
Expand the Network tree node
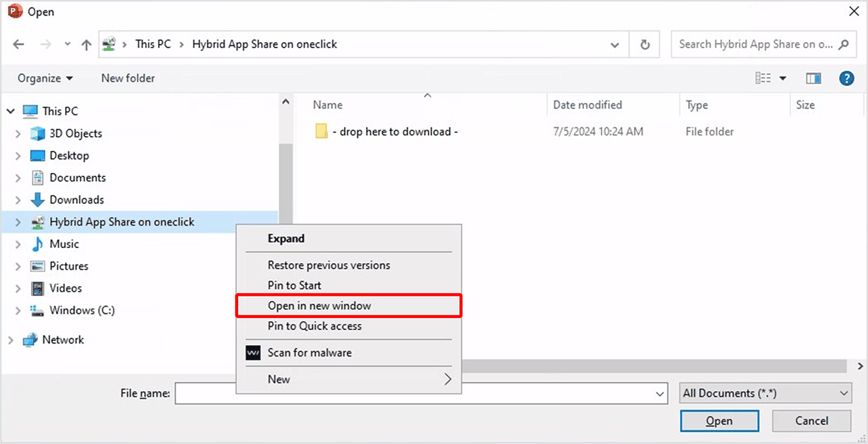click(x=10, y=340)
